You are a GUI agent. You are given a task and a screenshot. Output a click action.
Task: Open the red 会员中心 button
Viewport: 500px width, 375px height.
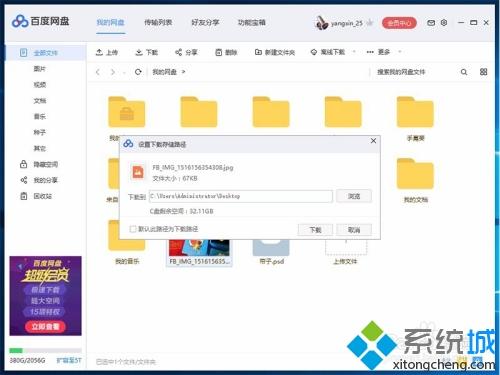399,23
